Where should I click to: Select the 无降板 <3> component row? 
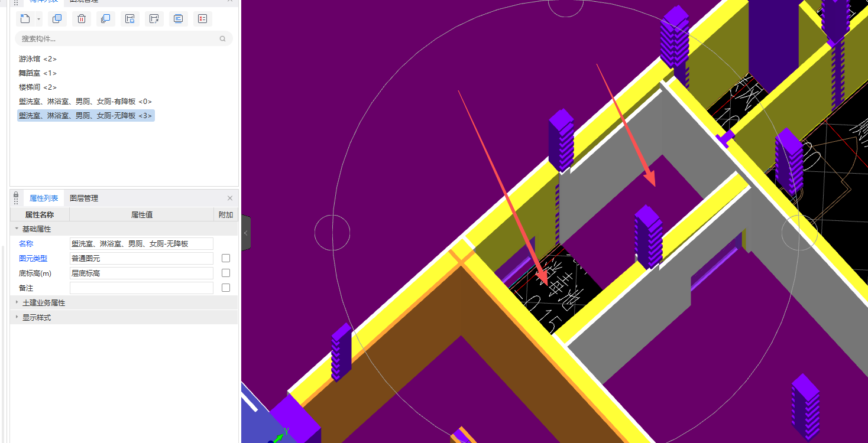pyautogui.click(x=86, y=116)
